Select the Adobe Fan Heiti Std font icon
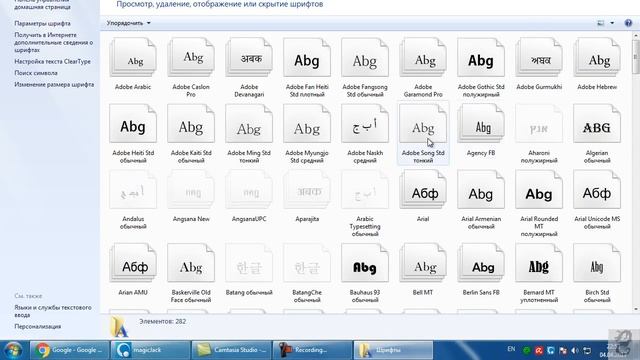640x360 pixels. point(307,58)
